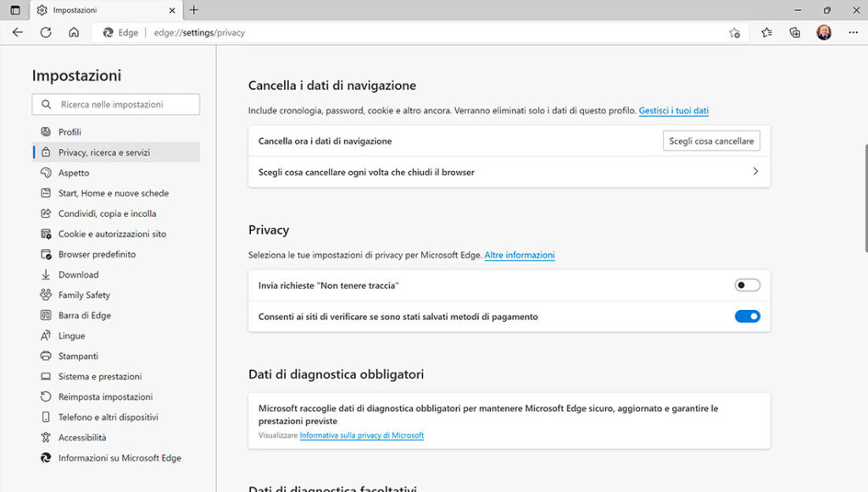
Task: Click the page vertical scrollbar thumb
Action: tap(865, 198)
